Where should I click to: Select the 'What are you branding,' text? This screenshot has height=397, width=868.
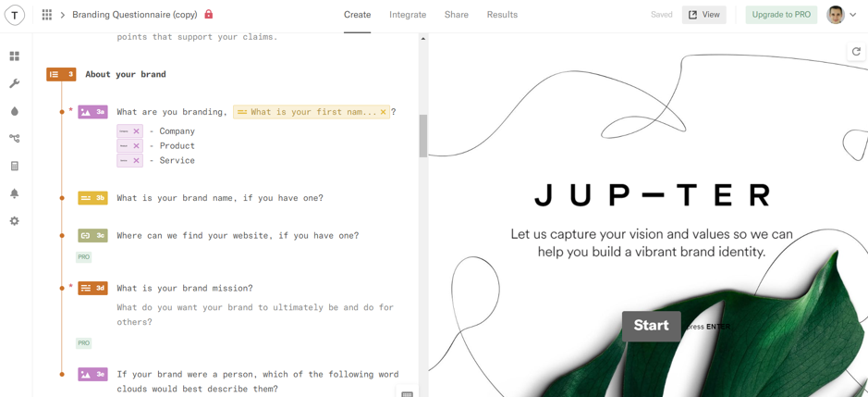(x=172, y=112)
